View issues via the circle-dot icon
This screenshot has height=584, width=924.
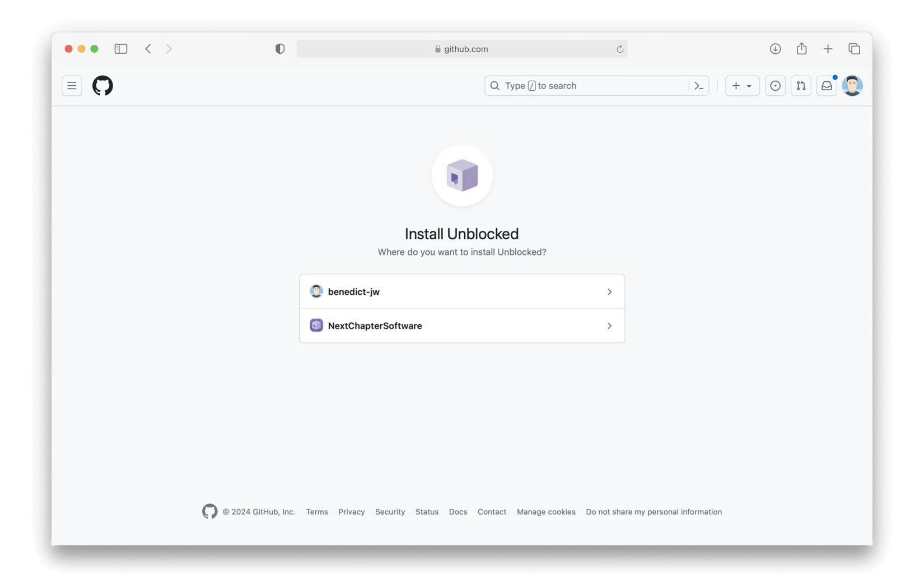(x=775, y=86)
